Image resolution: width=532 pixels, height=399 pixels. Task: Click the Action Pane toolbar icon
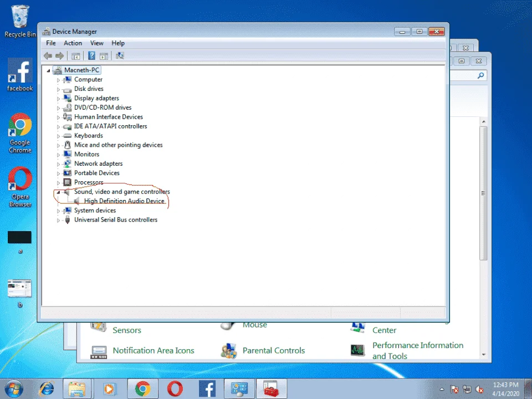104,56
